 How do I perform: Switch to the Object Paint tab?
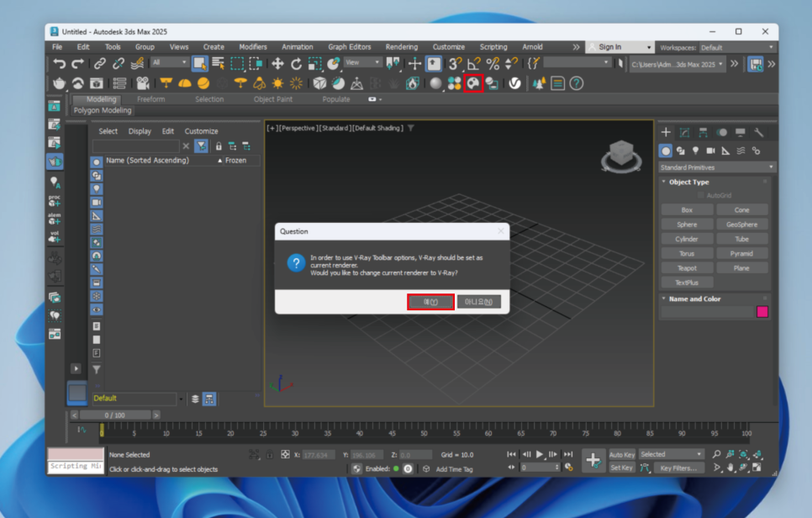coord(273,99)
